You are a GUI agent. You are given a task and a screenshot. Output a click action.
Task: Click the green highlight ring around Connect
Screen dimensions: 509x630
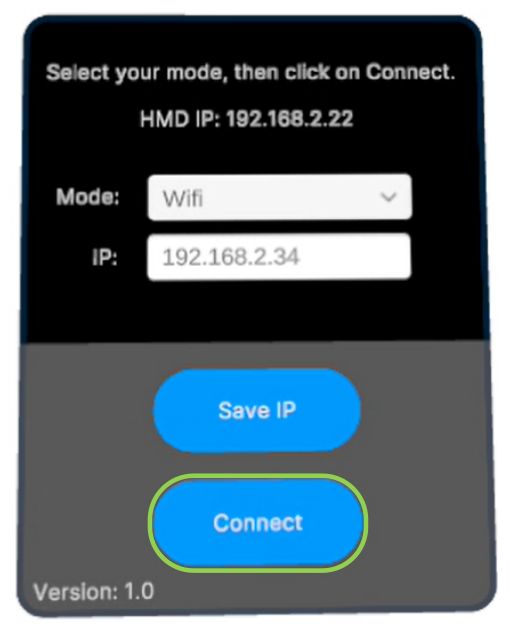click(x=258, y=477)
